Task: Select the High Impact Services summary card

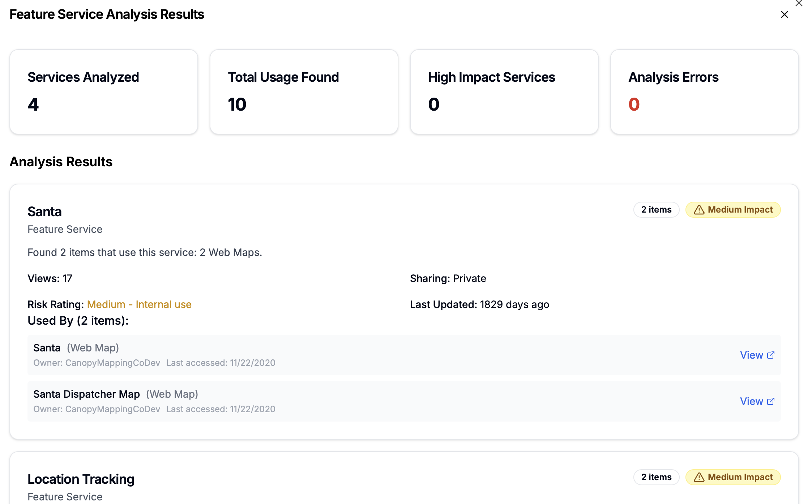Action: click(x=504, y=92)
